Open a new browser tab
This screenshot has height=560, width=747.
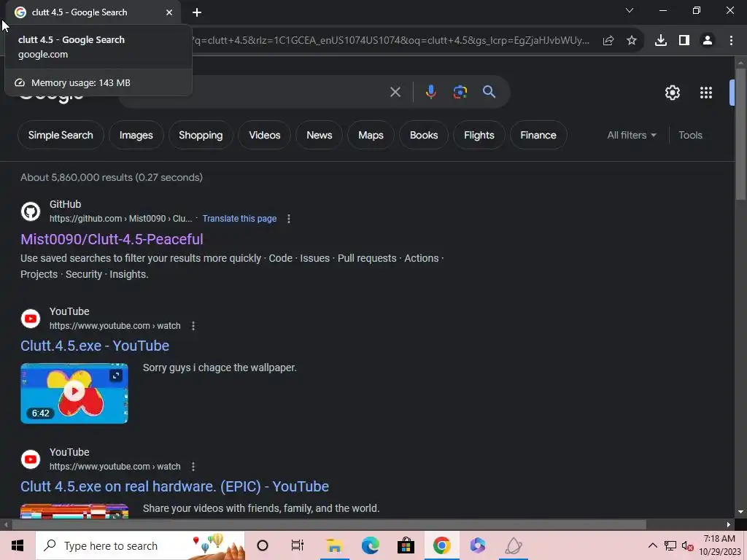197,12
